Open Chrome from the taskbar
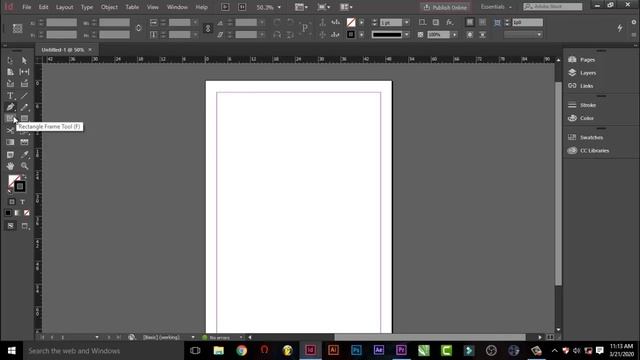 241,350
